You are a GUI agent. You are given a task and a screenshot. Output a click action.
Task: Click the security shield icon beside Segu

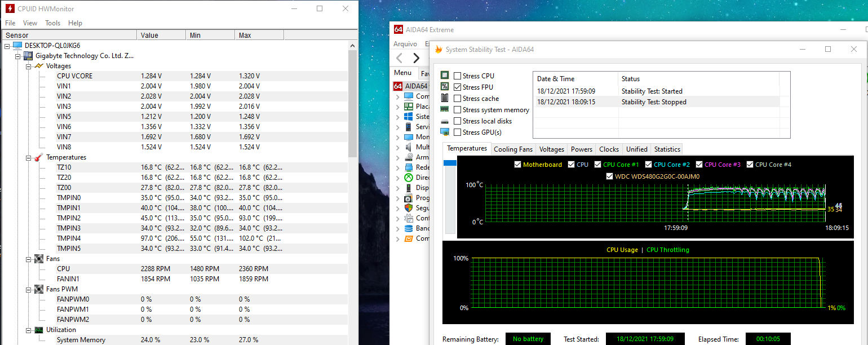point(409,208)
